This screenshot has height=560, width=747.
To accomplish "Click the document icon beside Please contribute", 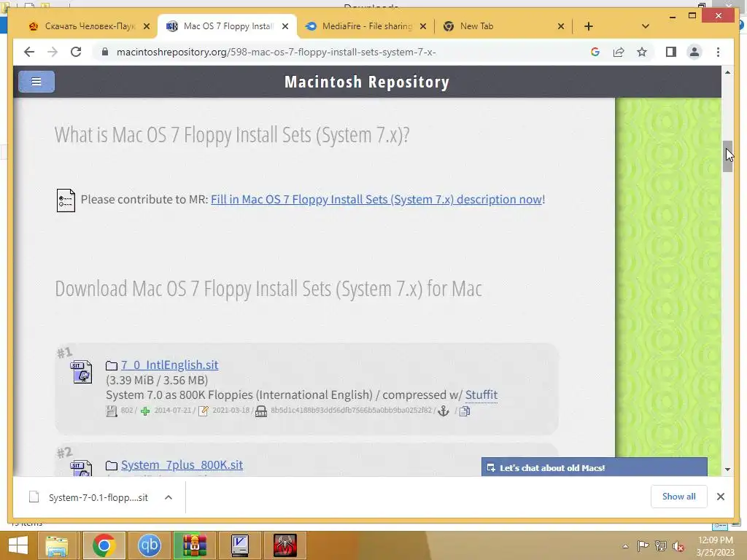I will pos(66,200).
